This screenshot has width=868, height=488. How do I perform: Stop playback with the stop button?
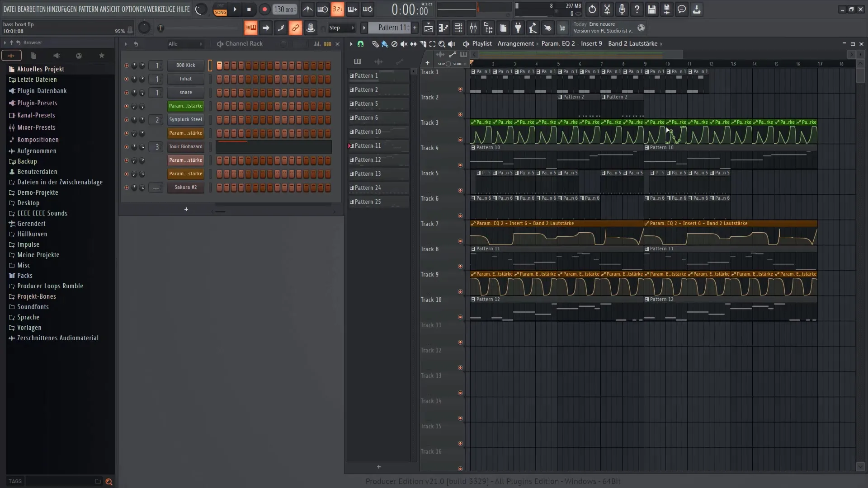pos(249,9)
